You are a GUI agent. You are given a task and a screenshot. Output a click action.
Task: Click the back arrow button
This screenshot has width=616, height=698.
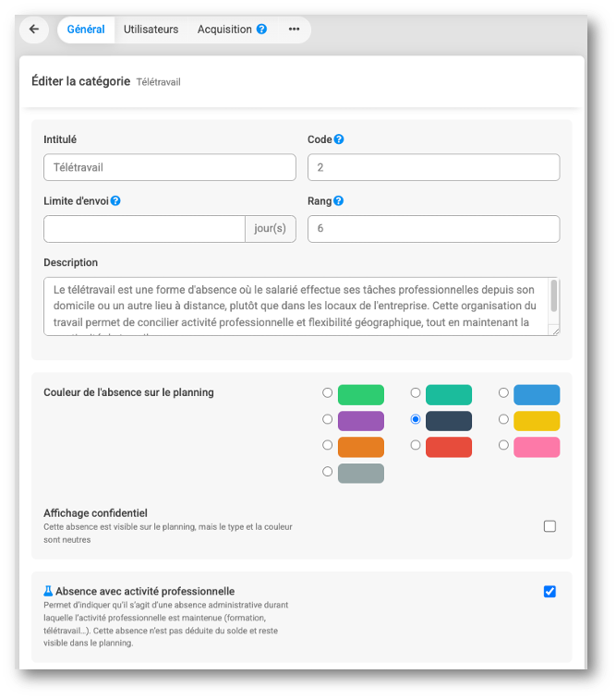[34, 30]
